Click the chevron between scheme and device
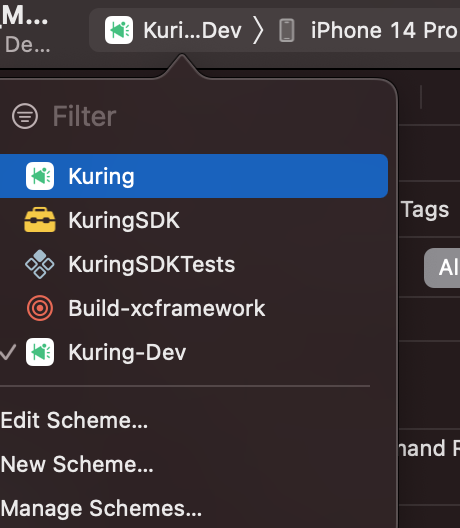 point(258,30)
